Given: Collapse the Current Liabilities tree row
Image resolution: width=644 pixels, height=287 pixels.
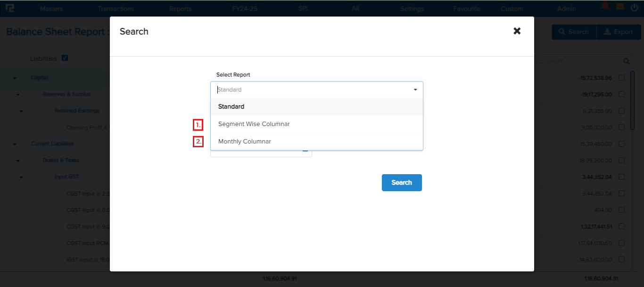Looking at the screenshot, I should point(14,144).
